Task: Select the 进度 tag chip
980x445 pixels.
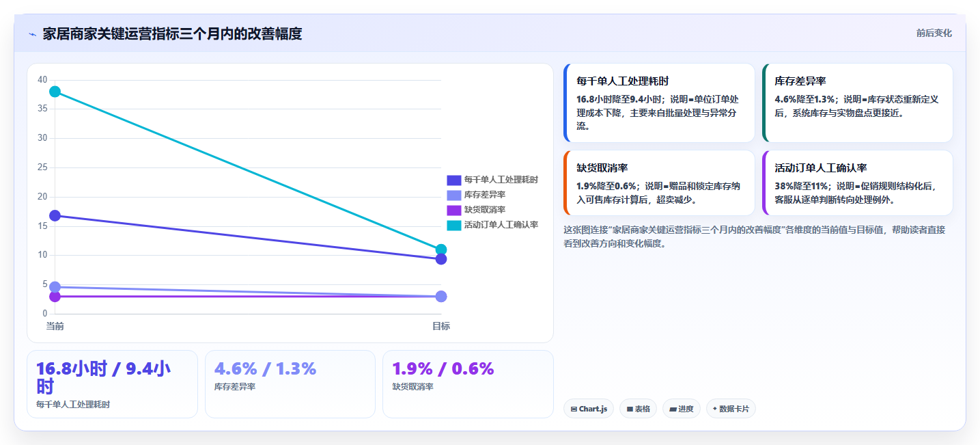Action: [x=682, y=409]
